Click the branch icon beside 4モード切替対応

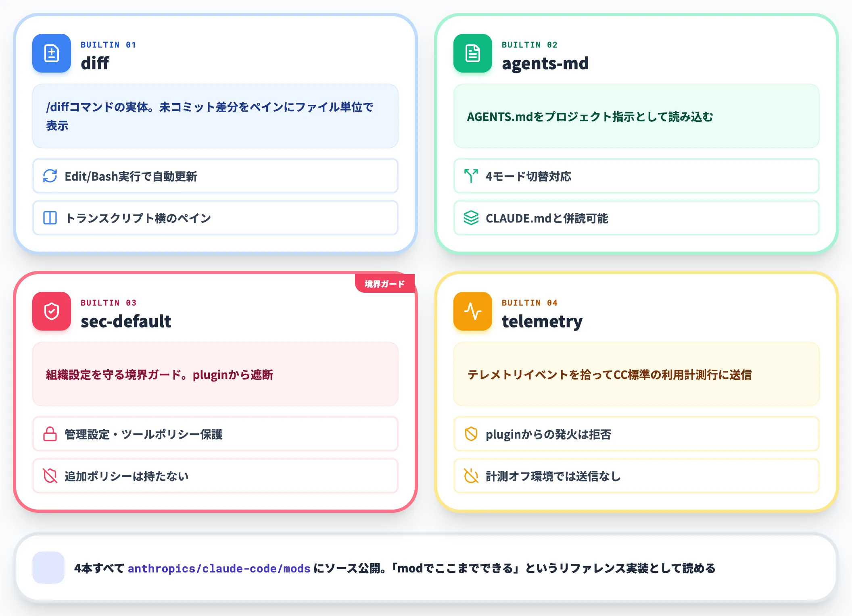pos(471,176)
